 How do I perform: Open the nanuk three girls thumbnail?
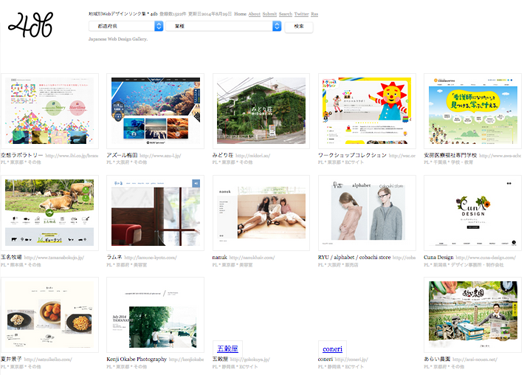tap(261, 213)
